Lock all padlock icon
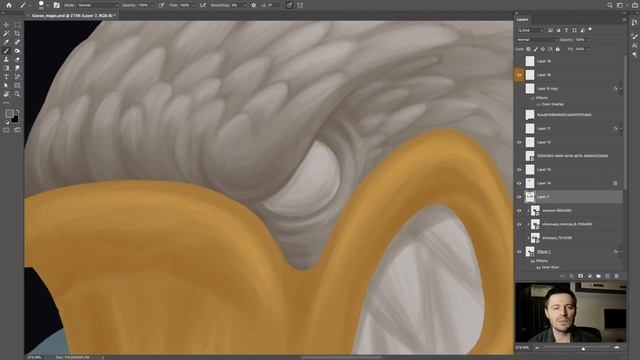This screenshot has height=360, width=640. pyautogui.click(x=558, y=49)
